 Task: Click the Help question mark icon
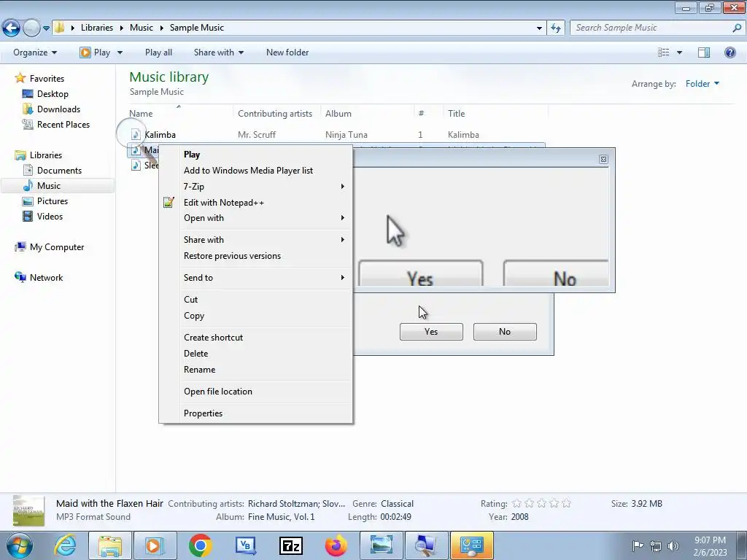729,52
